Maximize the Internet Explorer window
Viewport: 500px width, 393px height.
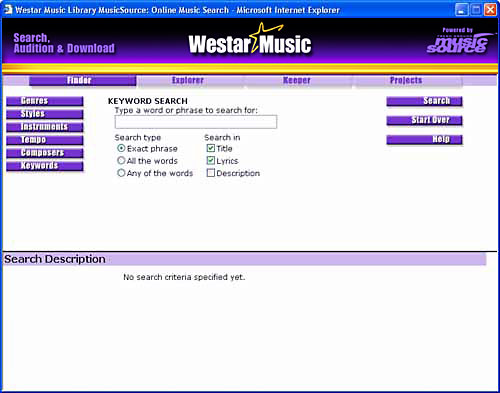click(476, 10)
